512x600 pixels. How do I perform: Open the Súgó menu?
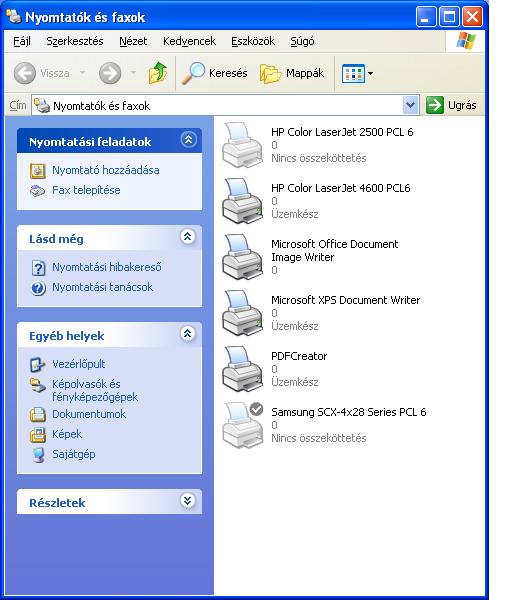tap(302, 41)
